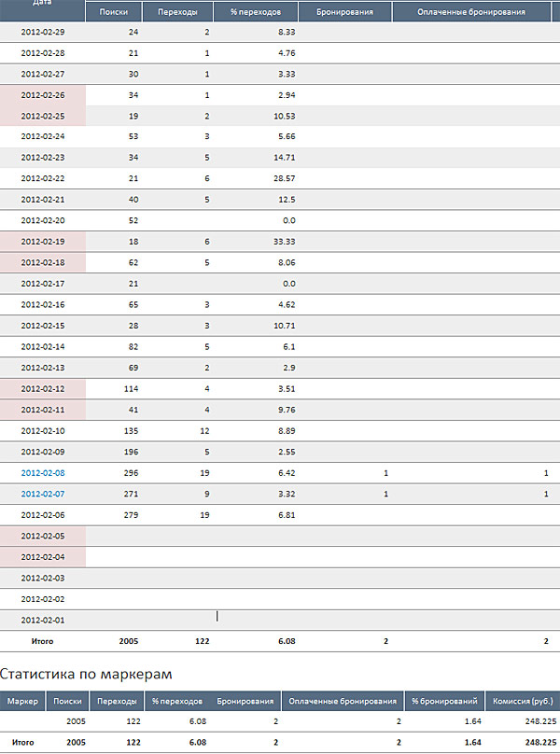The image size is (560, 754).
Task: Click the % бронирований column header
Action: pos(444,701)
